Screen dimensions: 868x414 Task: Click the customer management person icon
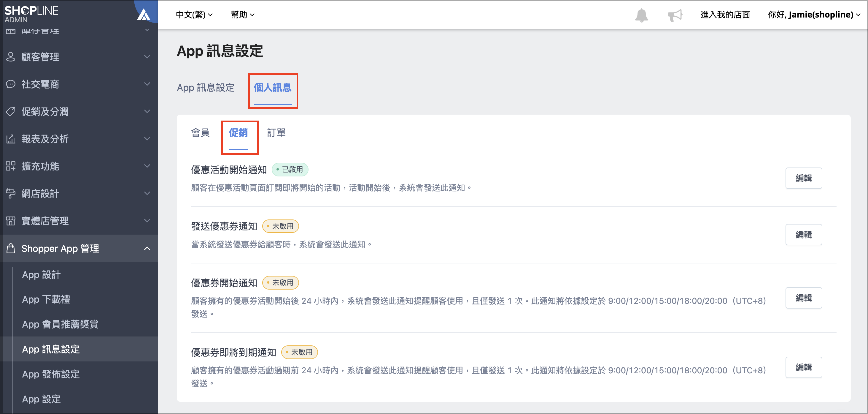(x=11, y=57)
